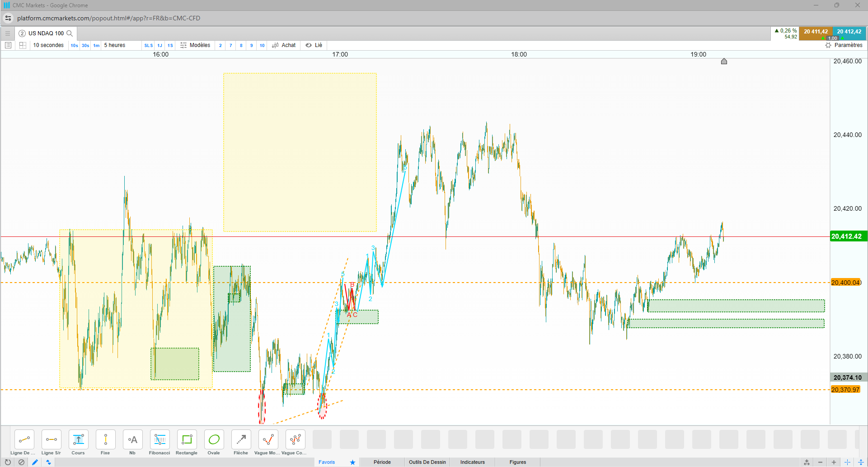Click the undo rotate-arrow icon in bottom bar
The image size is (868, 467).
point(8,462)
